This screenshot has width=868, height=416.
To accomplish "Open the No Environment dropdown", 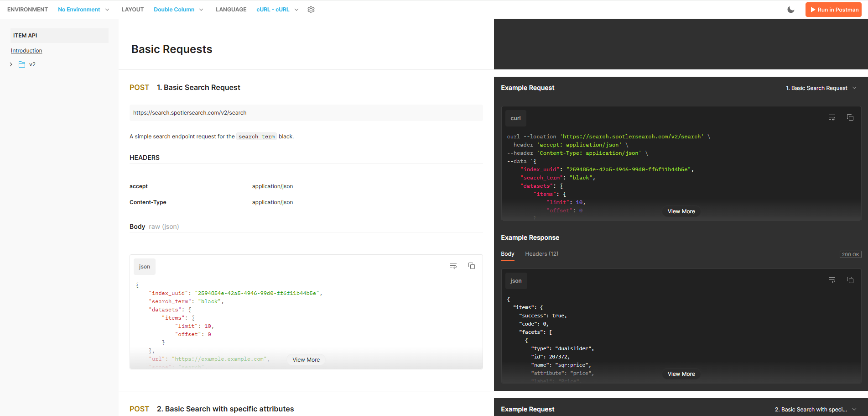I will point(83,10).
